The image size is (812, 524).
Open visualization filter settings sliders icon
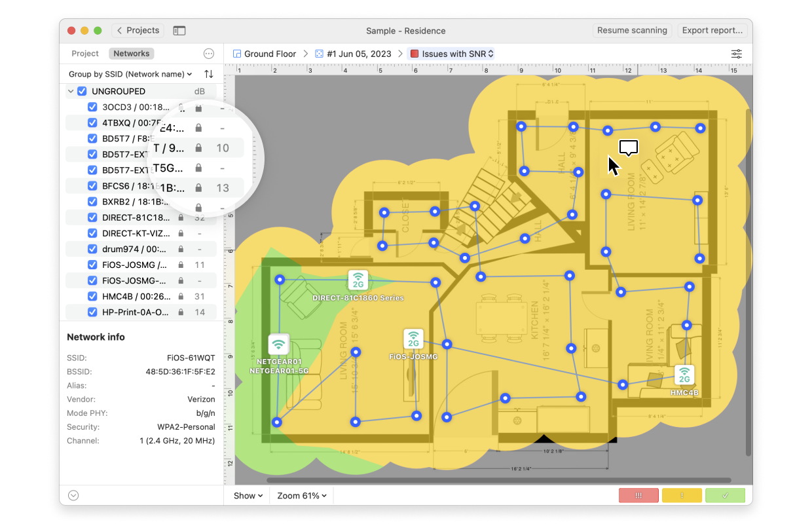pyautogui.click(x=737, y=54)
